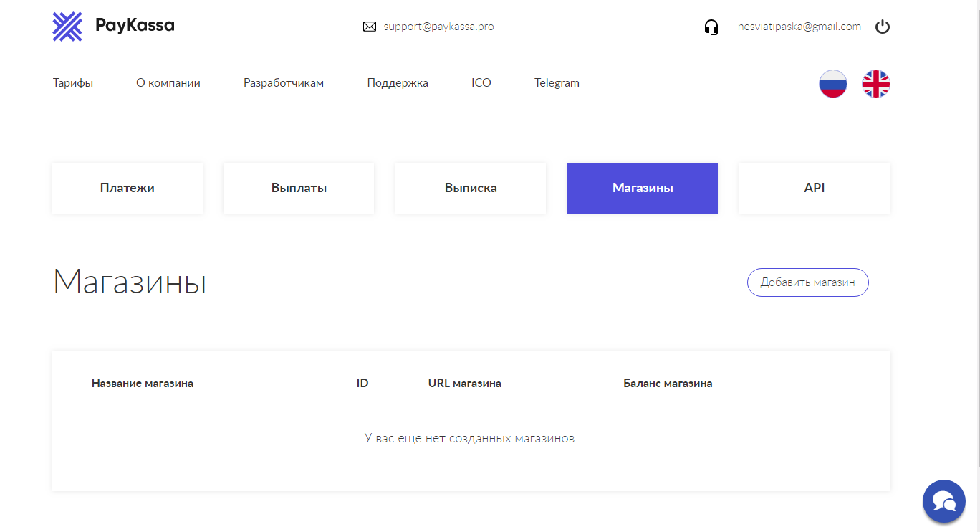Click the envelope icon beside support email
Viewport: 980px width, 532px height.
point(370,27)
